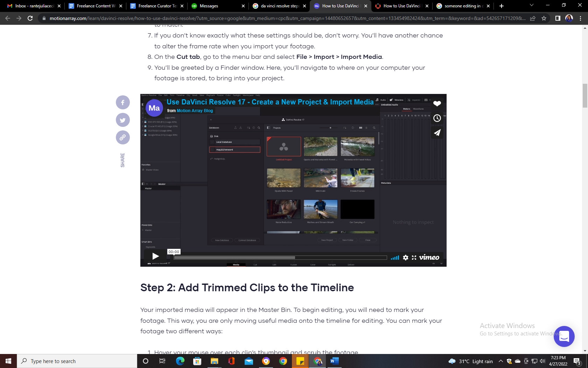Image resolution: width=588 pixels, height=368 pixels.
Task: Click the address bar URL field
Action: click(287, 18)
